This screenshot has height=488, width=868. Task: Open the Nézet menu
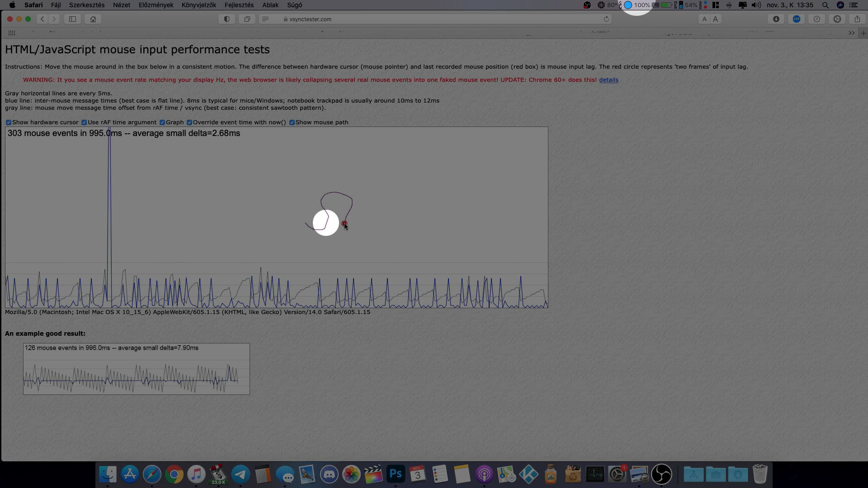tap(122, 5)
